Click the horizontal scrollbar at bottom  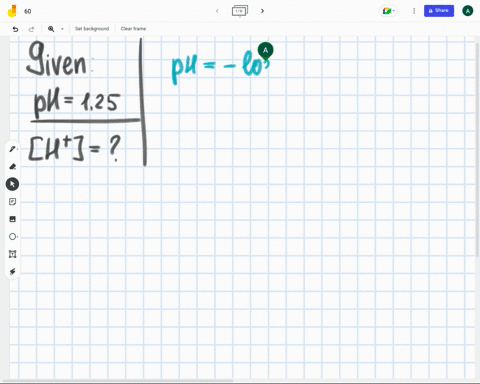click(x=117, y=381)
